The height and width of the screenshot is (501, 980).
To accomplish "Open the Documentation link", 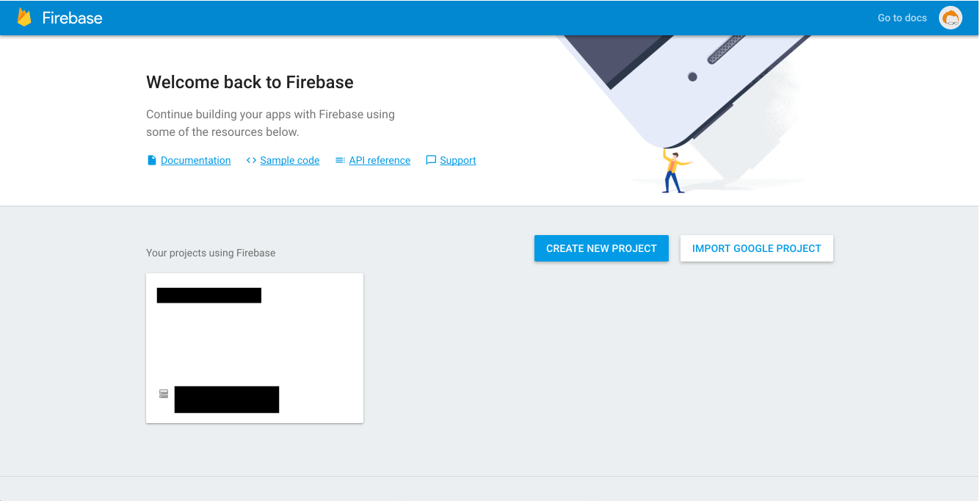I will click(x=195, y=160).
